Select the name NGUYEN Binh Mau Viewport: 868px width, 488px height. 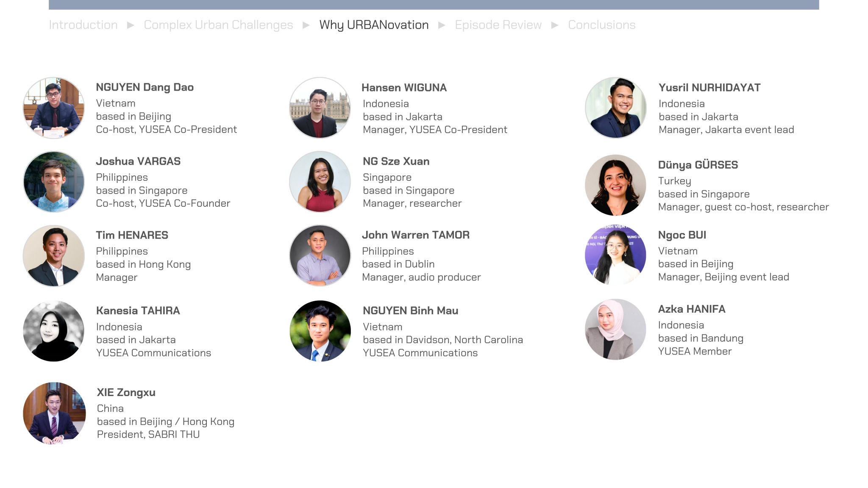coord(410,311)
